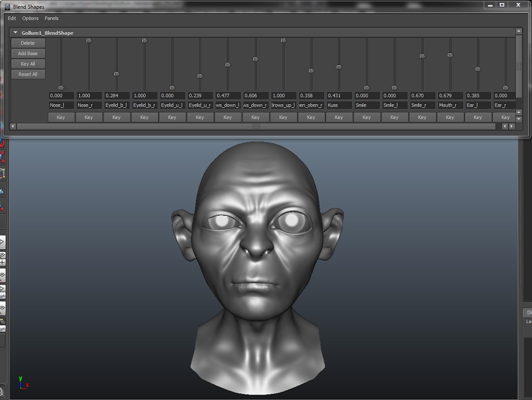The image size is (532, 400).
Task: Click the Key button under Ear_l
Action: pos(479,117)
